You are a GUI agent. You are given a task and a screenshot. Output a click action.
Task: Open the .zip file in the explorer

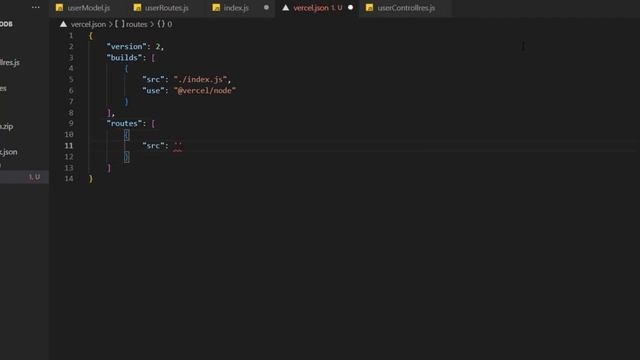click(x=7, y=127)
